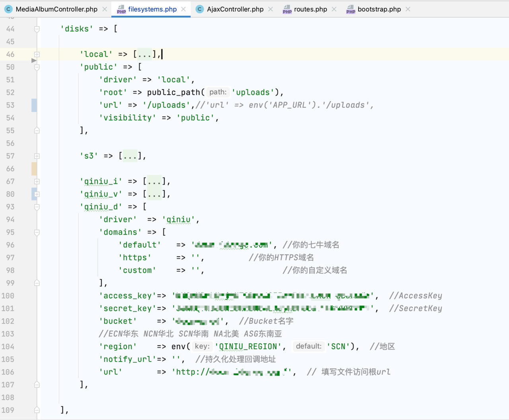
Task: Click line number 104 in the gutter
Action: coord(8,347)
